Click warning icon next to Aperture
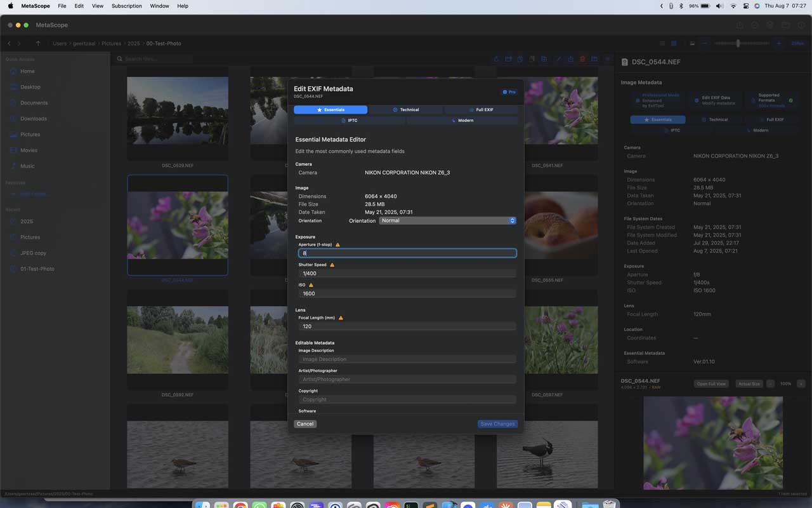This screenshot has height=508, width=812. point(337,244)
